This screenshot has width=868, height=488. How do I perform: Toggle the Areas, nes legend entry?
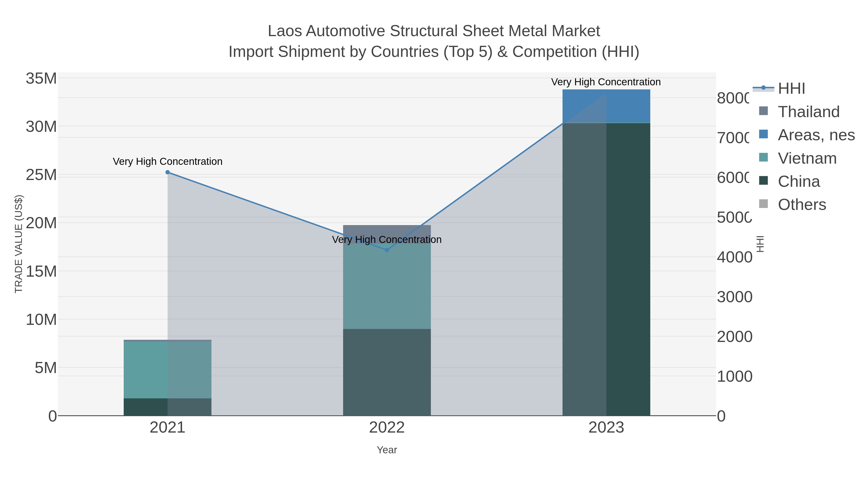807,135
